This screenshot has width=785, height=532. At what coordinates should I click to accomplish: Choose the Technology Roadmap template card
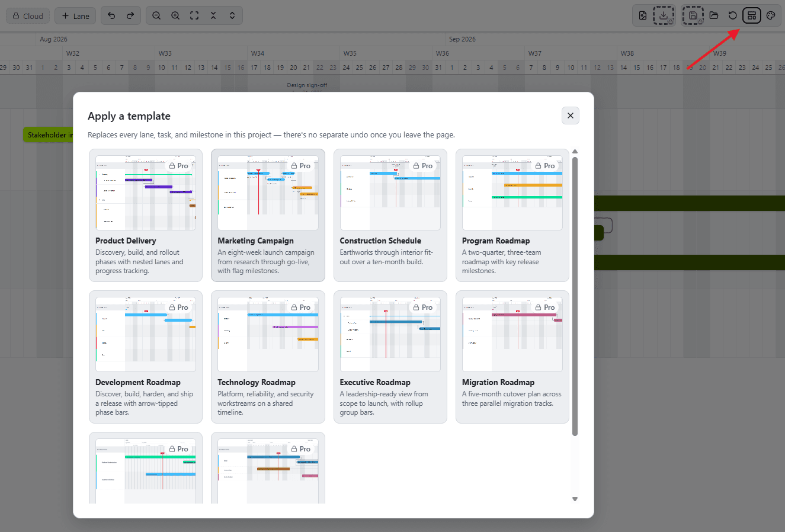point(268,357)
